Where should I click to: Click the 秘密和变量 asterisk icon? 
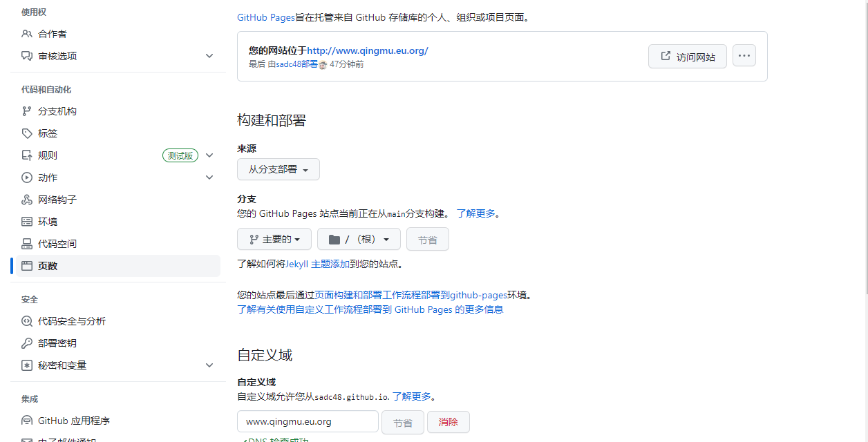27,365
